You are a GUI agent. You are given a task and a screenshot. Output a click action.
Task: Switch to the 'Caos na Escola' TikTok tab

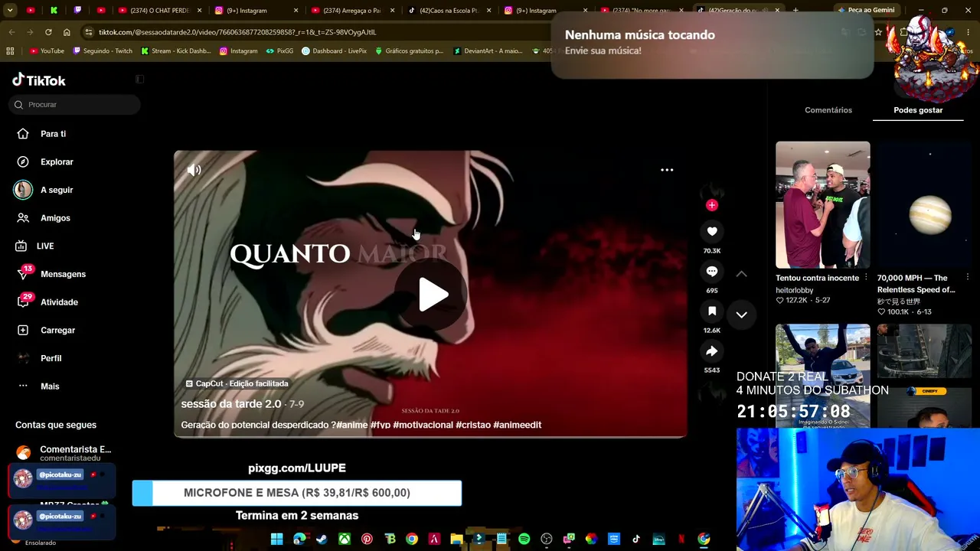[x=449, y=11]
